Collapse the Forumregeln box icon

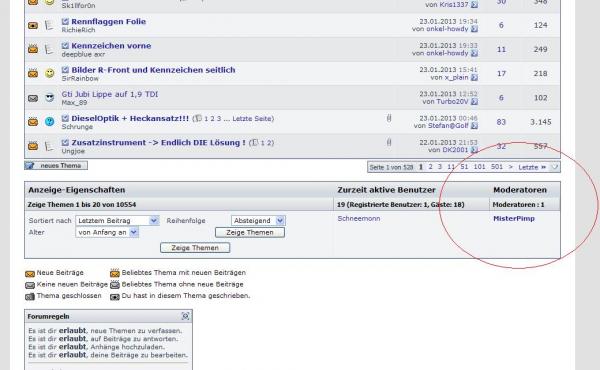click(x=185, y=316)
